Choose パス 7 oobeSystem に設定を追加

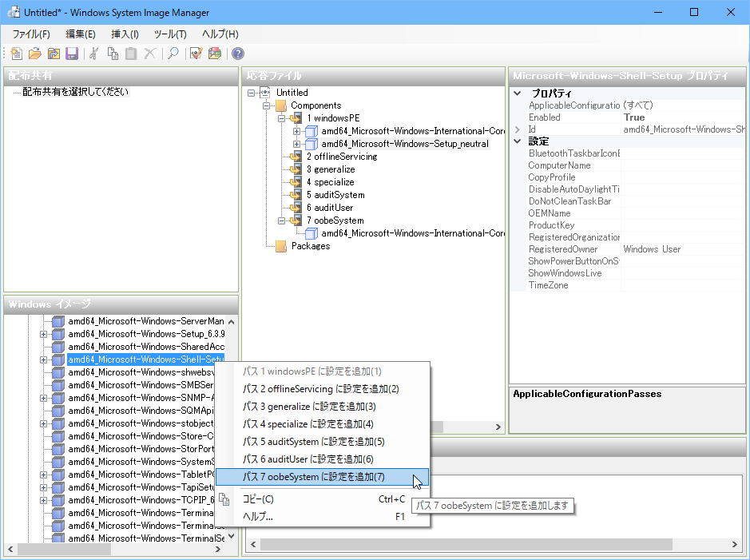(x=323, y=477)
